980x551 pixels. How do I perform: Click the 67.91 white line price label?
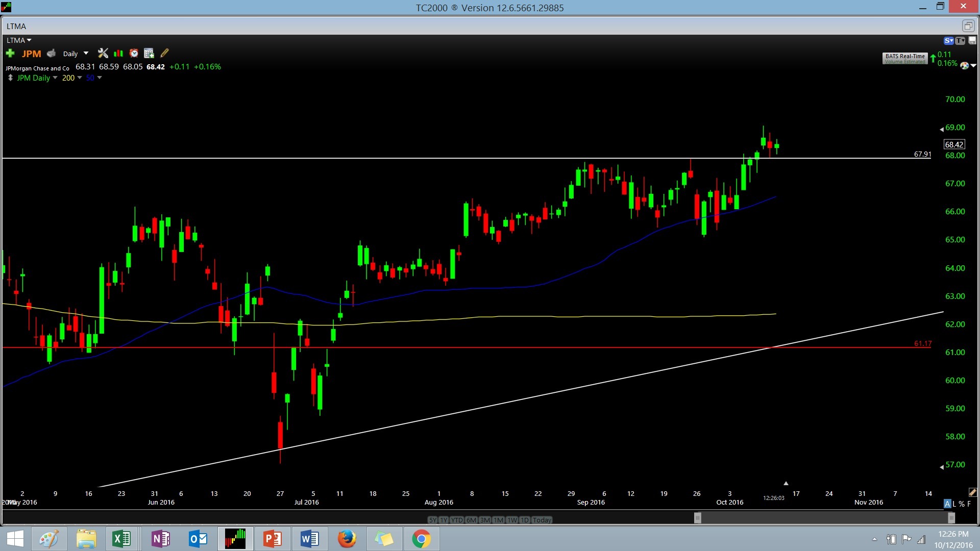click(922, 154)
